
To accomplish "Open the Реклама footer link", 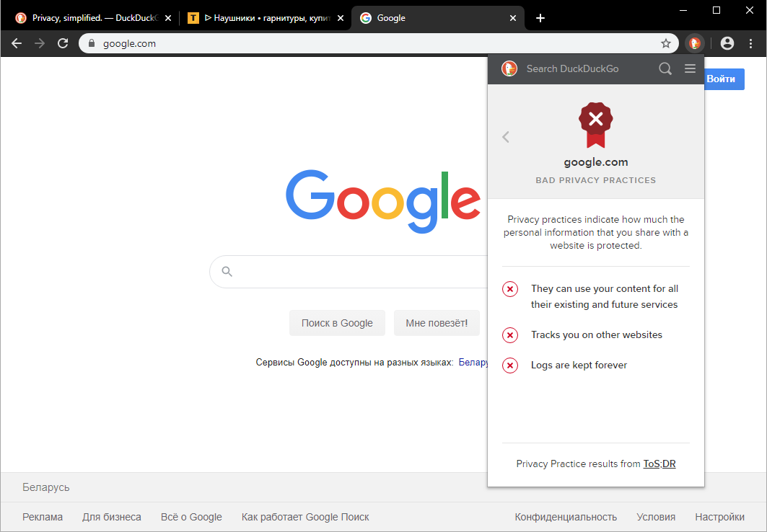I will tap(43, 517).
